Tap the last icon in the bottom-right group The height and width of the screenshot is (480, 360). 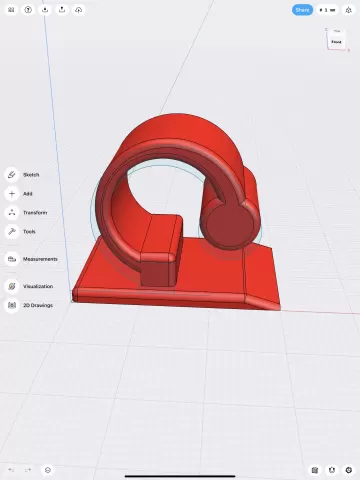coord(349,470)
